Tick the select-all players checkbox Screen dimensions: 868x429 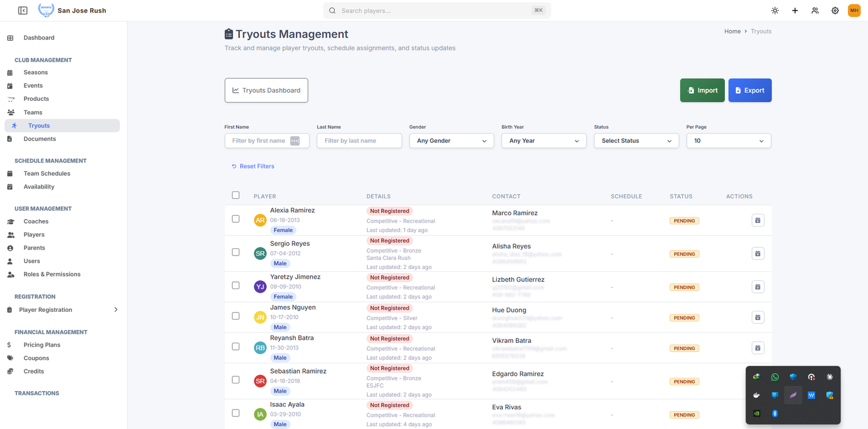[x=235, y=195]
